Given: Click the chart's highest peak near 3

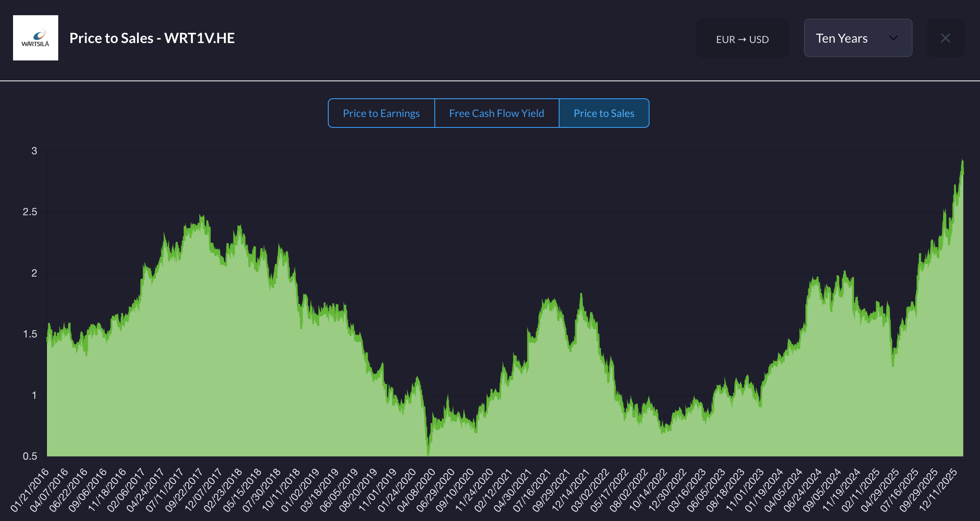Looking at the screenshot, I should click(962, 162).
